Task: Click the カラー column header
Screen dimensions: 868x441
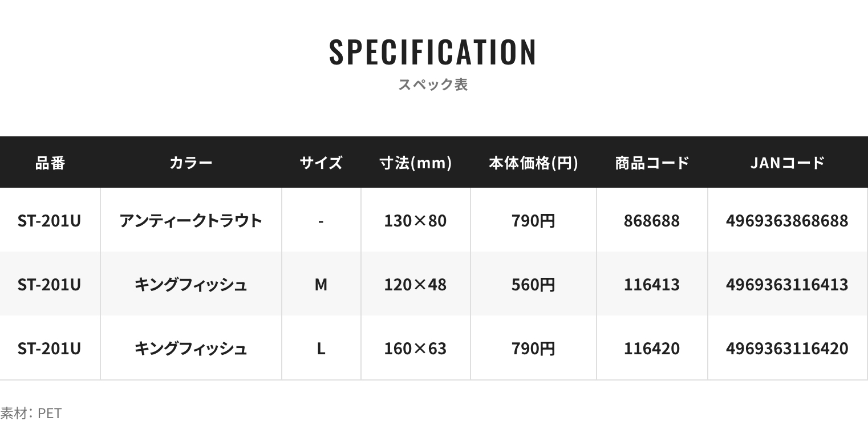Action: (190, 163)
